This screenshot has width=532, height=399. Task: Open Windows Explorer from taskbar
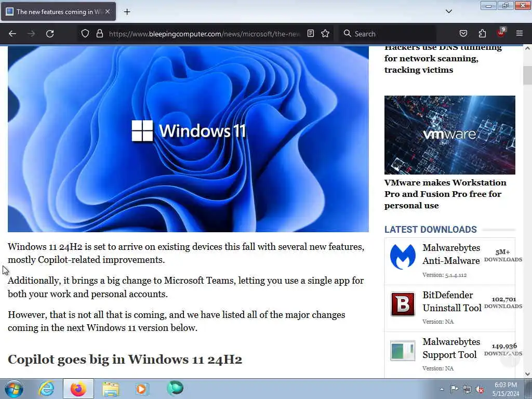(x=111, y=389)
